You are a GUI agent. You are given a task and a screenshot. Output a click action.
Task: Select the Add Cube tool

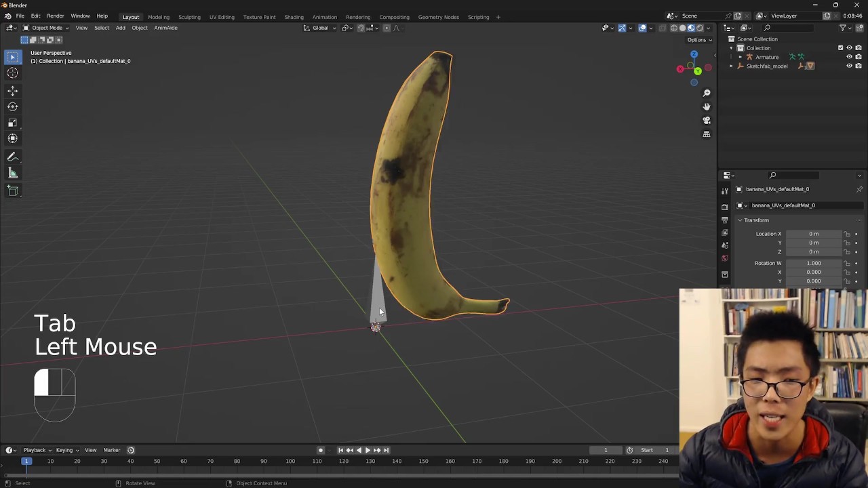coord(12,190)
